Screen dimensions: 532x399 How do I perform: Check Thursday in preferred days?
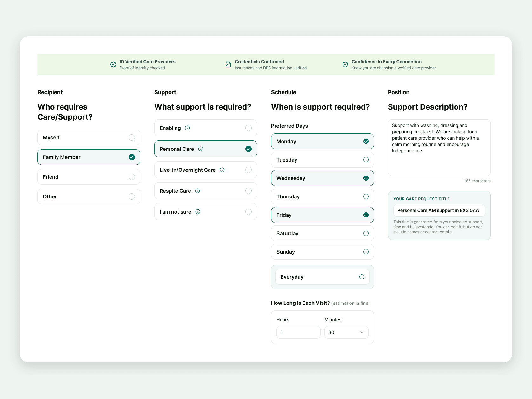click(x=323, y=196)
